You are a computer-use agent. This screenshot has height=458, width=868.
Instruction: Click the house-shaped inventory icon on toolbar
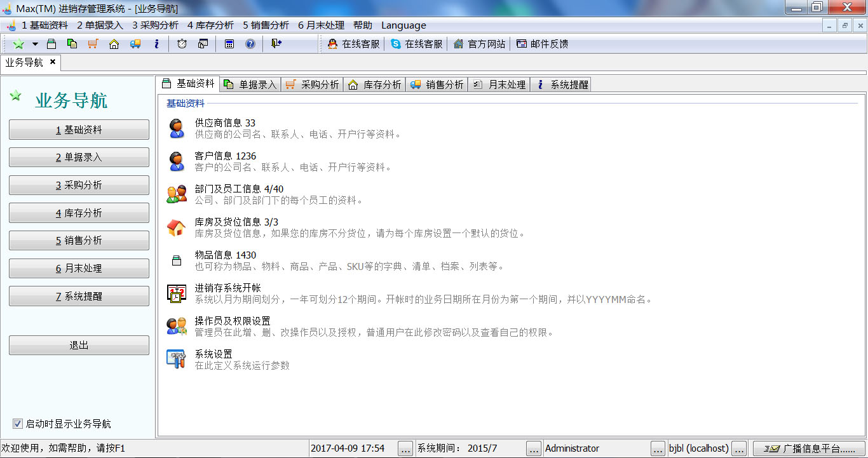[114, 44]
